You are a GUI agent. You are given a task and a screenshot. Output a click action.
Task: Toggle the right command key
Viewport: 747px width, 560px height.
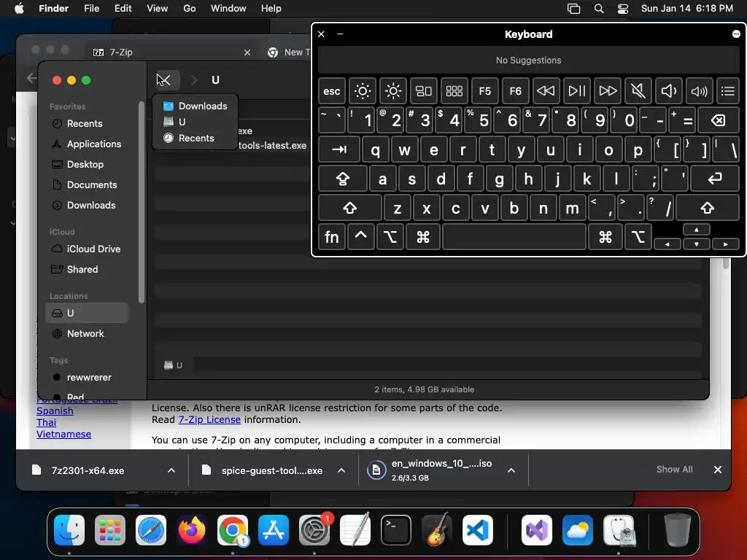tap(605, 237)
